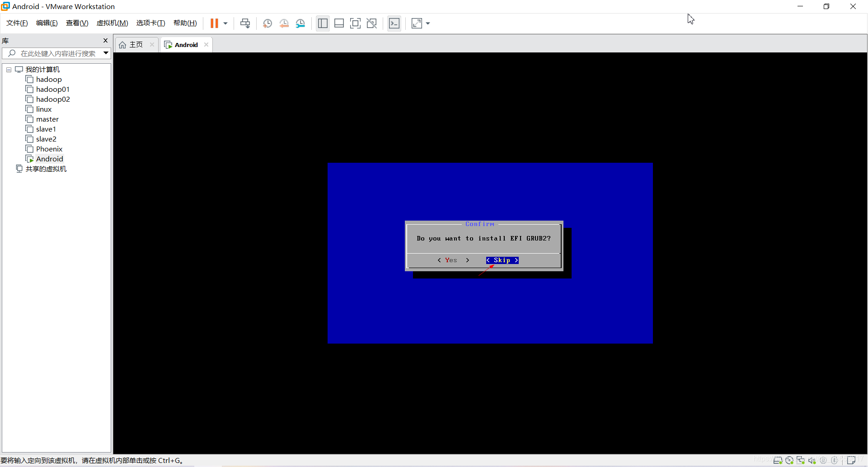Enter full screen mode
The width and height of the screenshot is (868, 467).
coord(355,23)
